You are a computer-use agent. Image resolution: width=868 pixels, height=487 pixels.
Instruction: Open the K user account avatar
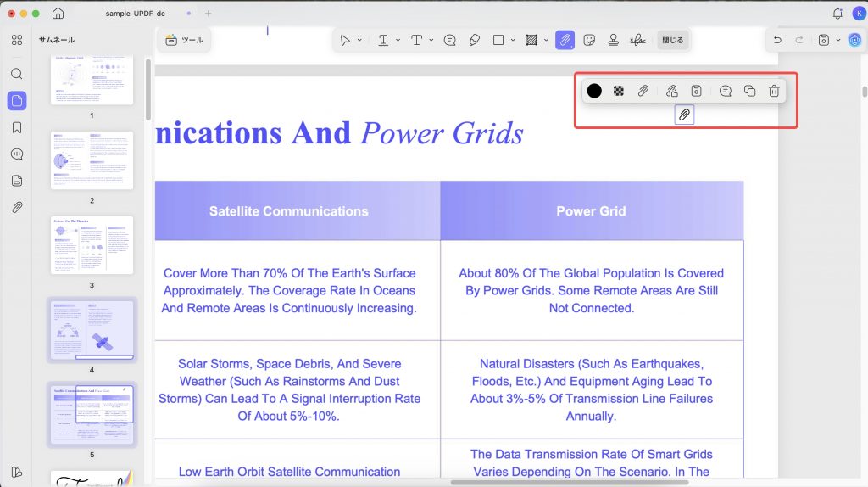click(860, 14)
